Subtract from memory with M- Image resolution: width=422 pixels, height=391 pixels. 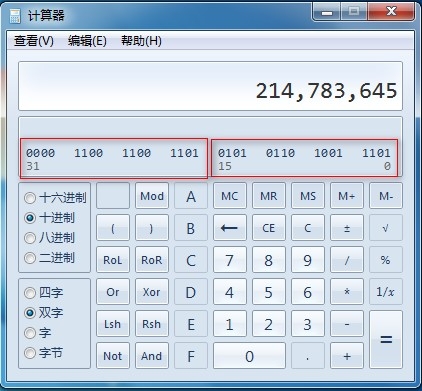tap(386, 196)
